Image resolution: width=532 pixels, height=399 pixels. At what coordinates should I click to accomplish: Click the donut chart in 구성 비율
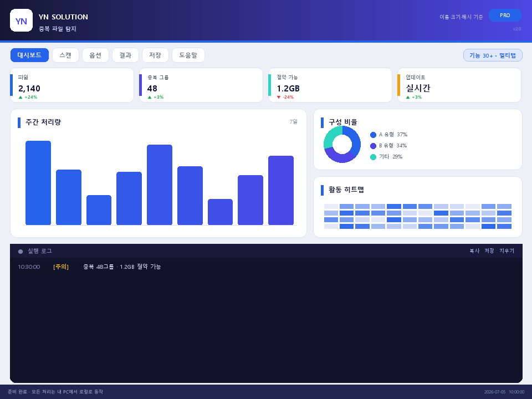pos(342,144)
